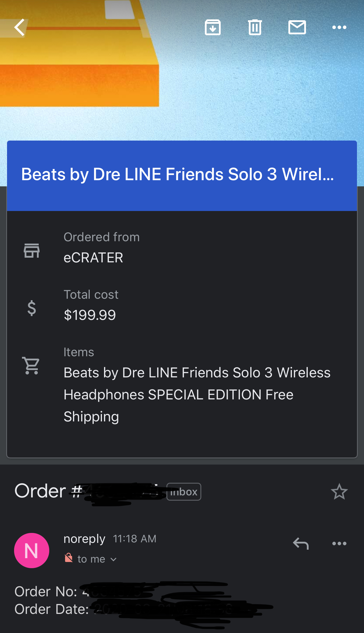Select the eCRATER seller name
Screen dimensions: 364x633
click(93, 258)
